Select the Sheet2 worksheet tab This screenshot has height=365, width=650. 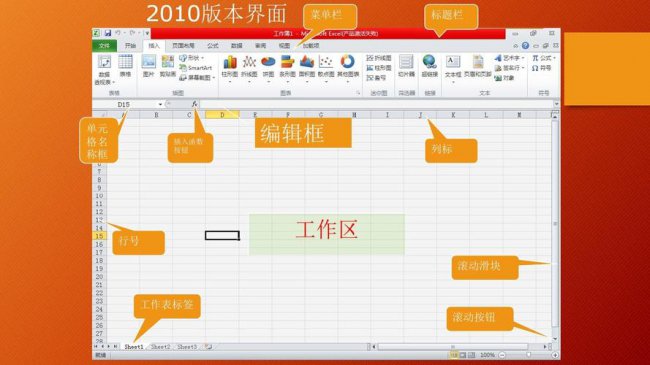(160, 347)
